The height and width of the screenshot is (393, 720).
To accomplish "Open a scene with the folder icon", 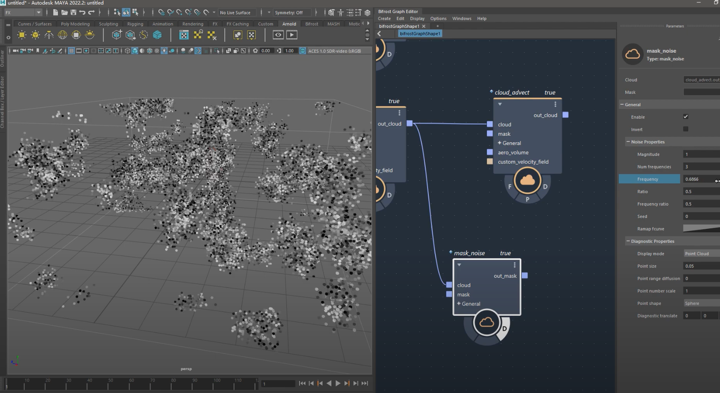I will [64, 12].
